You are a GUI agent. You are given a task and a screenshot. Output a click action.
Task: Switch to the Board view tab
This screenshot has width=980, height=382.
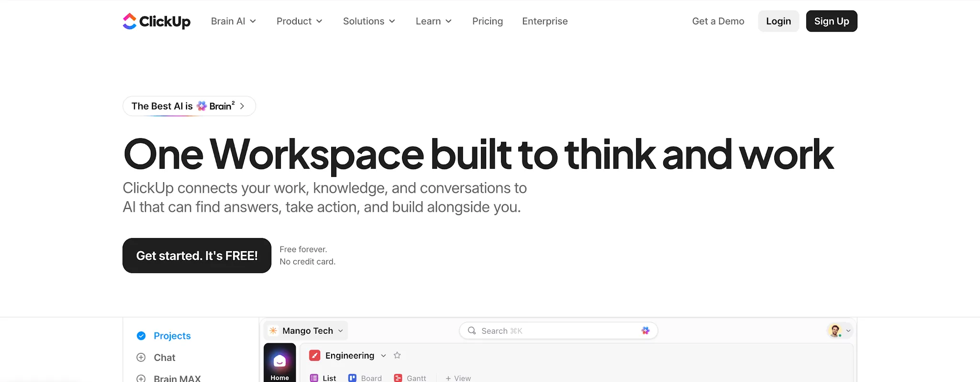click(x=365, y=378)
